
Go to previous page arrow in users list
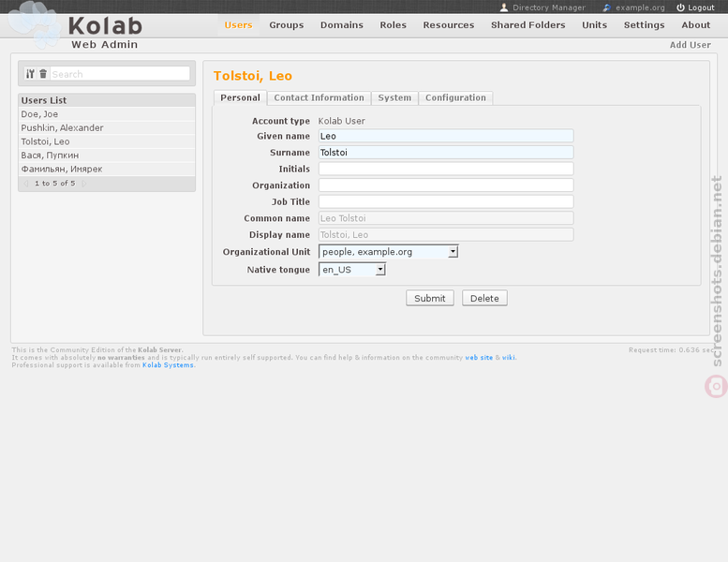26,184
